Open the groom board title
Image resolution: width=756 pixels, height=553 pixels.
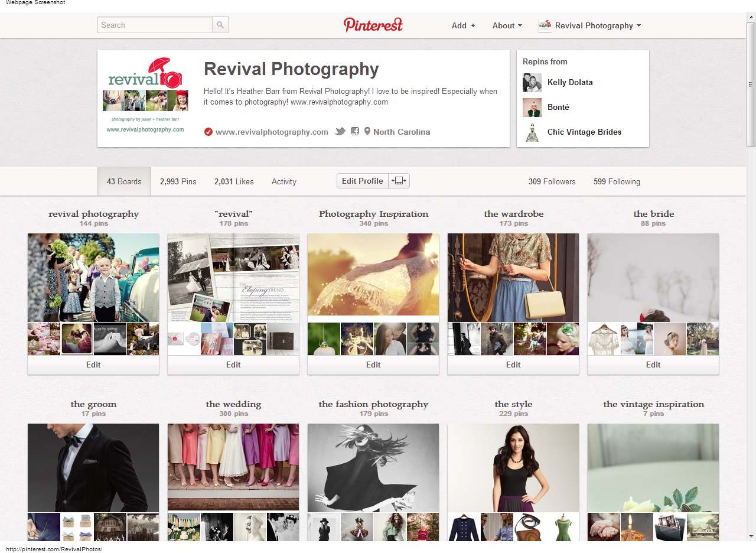click(93, 404)
